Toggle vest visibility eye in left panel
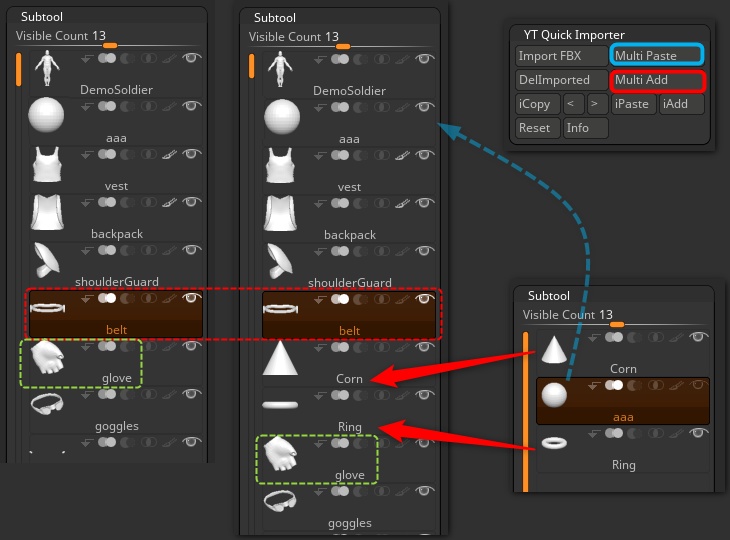This screenshot has height=540, width=730. 191,154
